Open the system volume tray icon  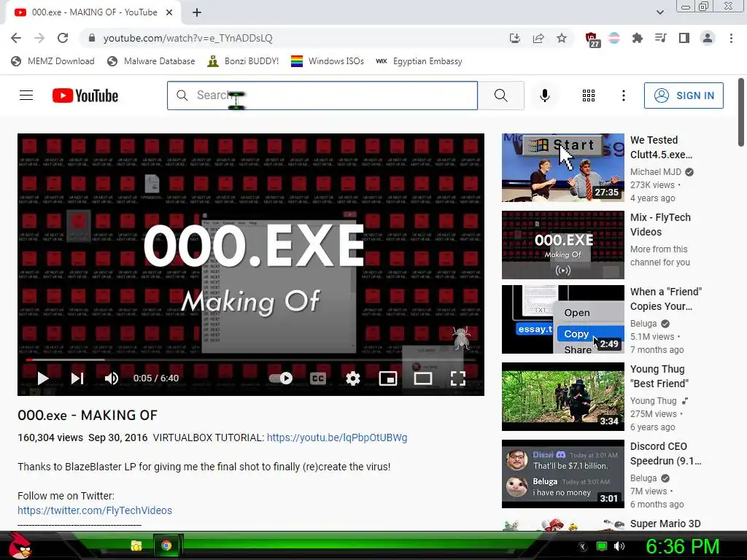tap(619, 546)
